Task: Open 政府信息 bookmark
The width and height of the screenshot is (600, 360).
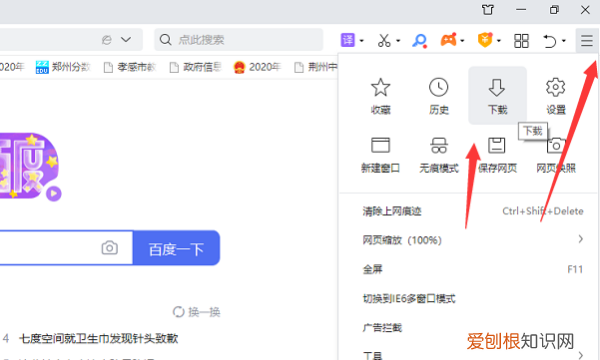Action: click(196, 67)
